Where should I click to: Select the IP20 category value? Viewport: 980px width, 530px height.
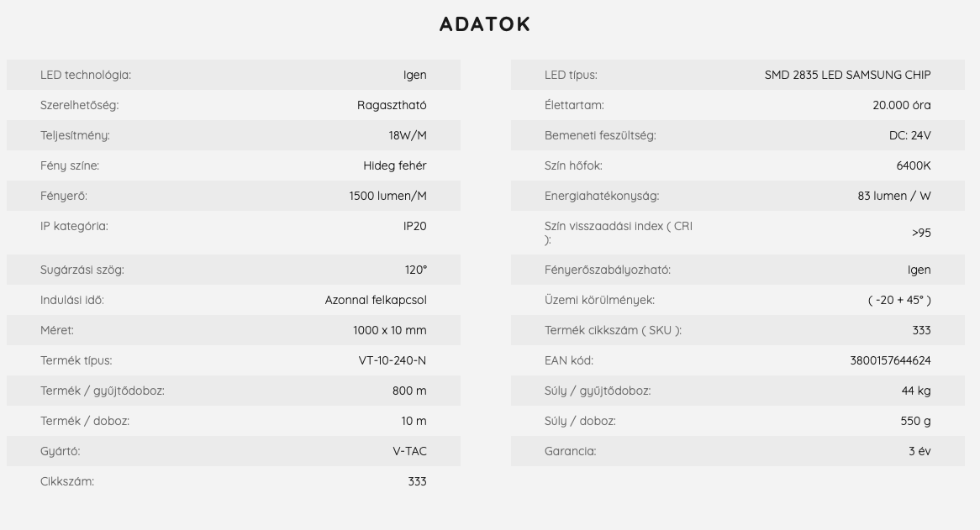[x=415, y=226]
